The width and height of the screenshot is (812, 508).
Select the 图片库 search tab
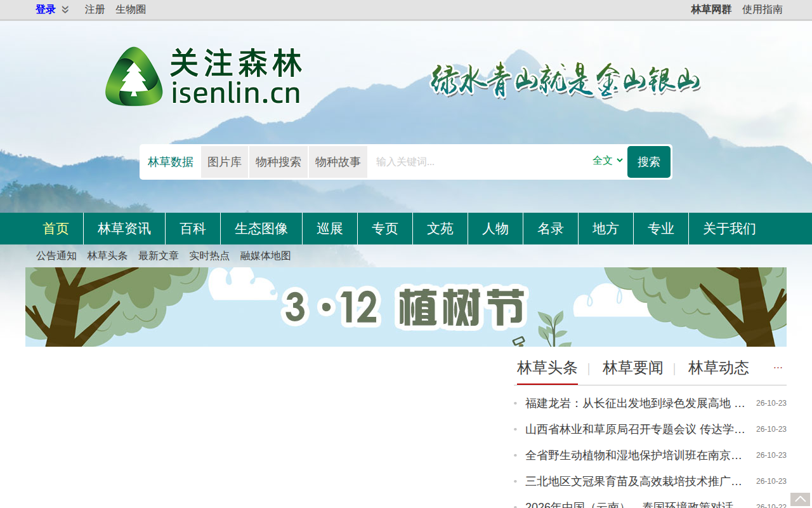[225, 162]
